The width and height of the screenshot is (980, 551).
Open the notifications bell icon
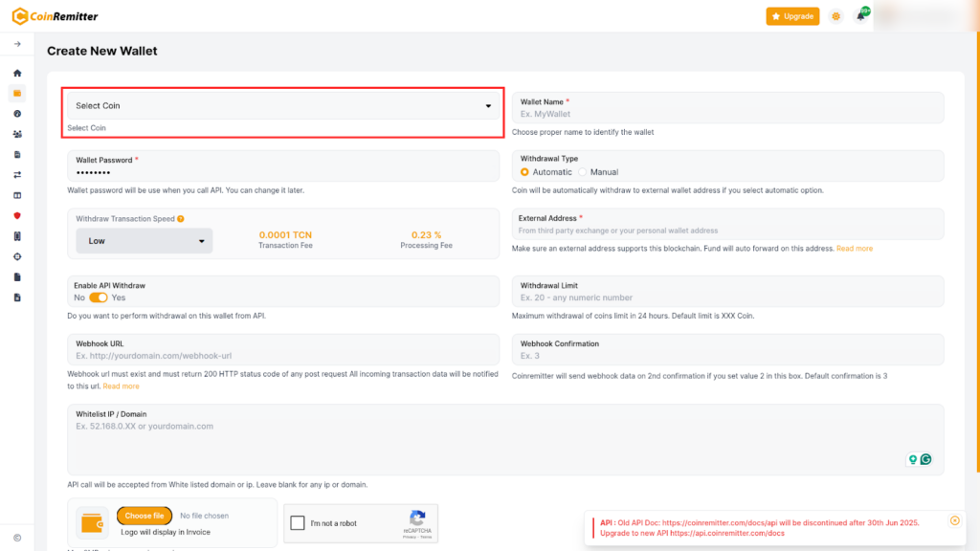[x=860, y=16]
